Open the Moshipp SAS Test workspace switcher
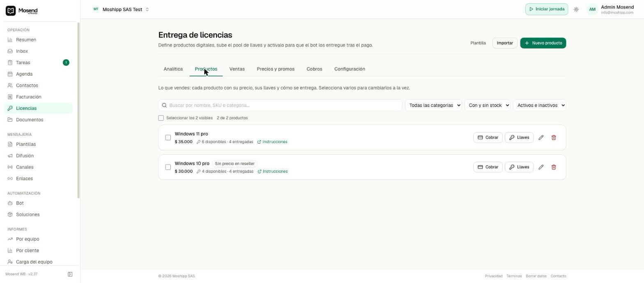Screen dimensions: 644x283 [x=121, y=9]
